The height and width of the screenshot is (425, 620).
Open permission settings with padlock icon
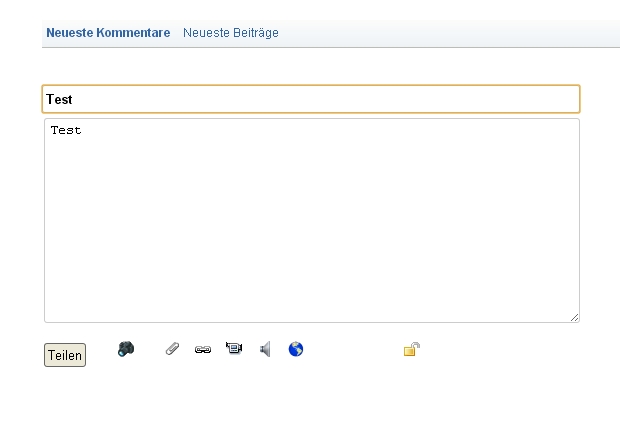(412, 349)
